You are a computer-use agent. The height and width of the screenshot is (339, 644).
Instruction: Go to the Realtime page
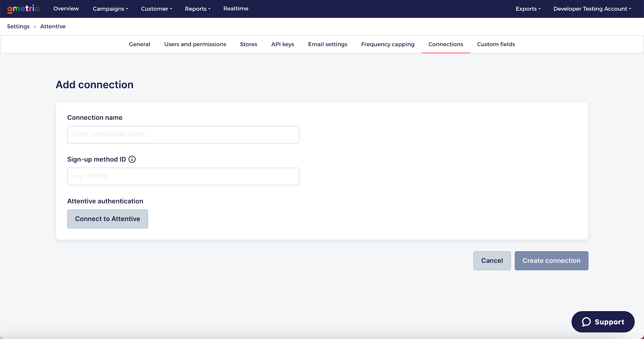click(x=236, y=8)
